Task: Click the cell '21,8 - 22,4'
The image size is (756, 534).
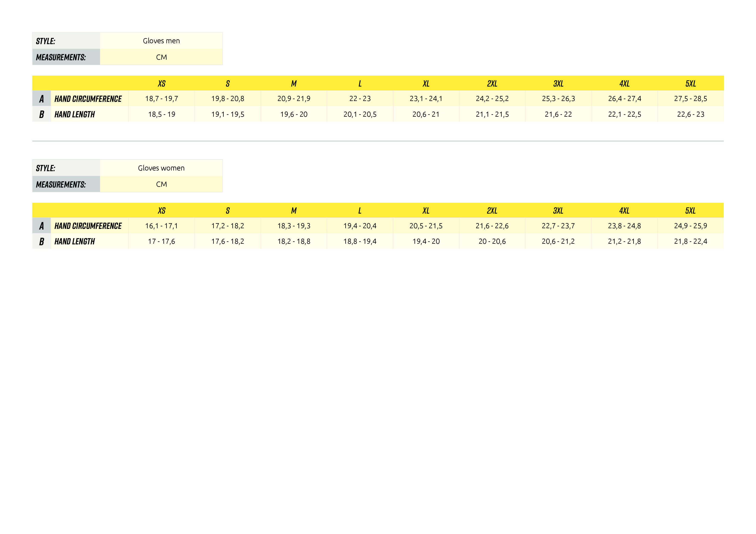Action: (x=691, y=241)
